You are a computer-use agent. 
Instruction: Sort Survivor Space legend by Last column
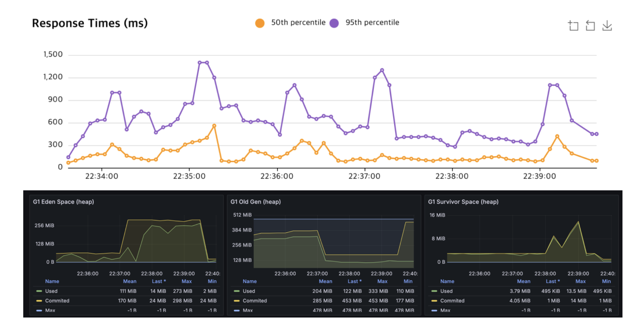tap(552, 281)
